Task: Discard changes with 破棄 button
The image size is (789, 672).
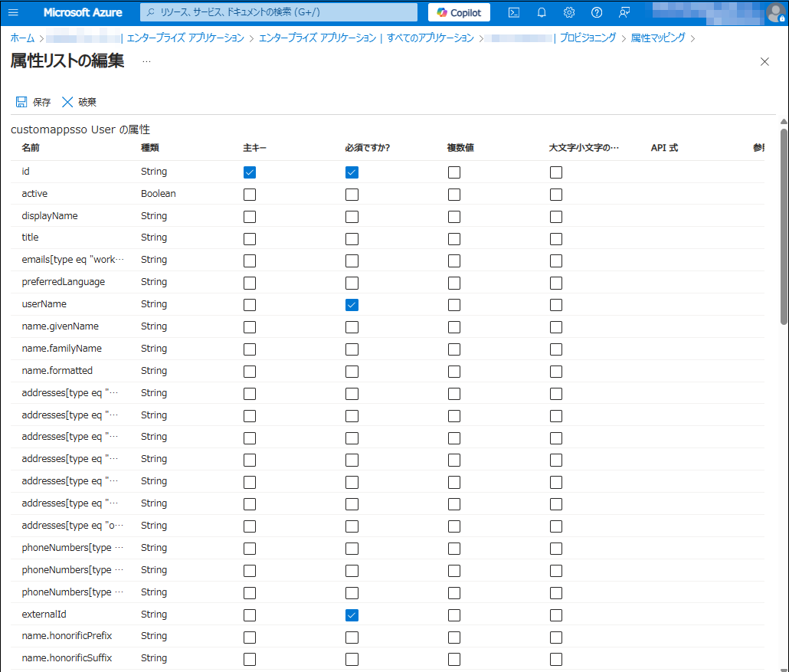Action: (79, 102)
